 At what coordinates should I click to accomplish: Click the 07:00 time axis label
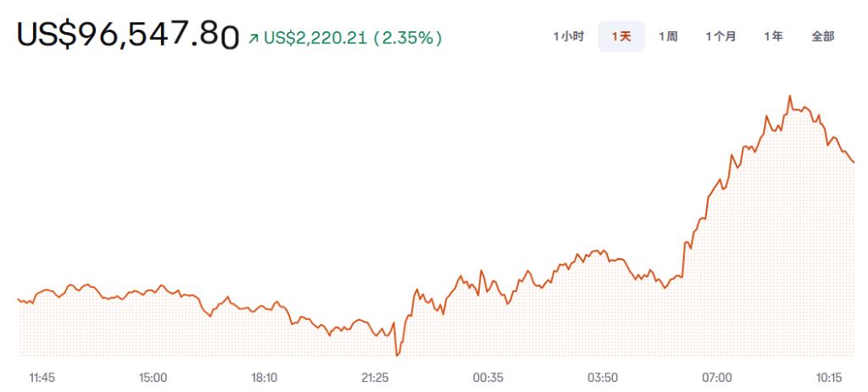tap(716, 378)
